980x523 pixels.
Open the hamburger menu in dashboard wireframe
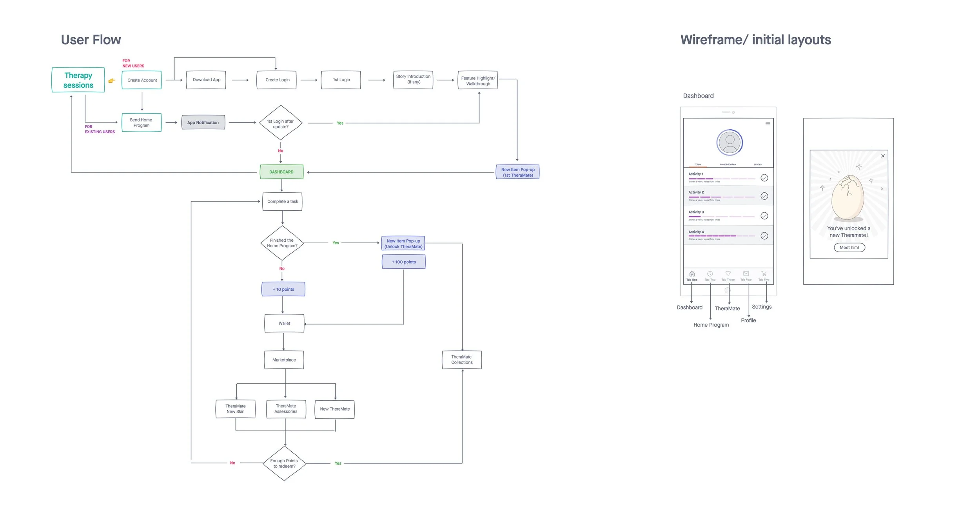tap(768, 124)
